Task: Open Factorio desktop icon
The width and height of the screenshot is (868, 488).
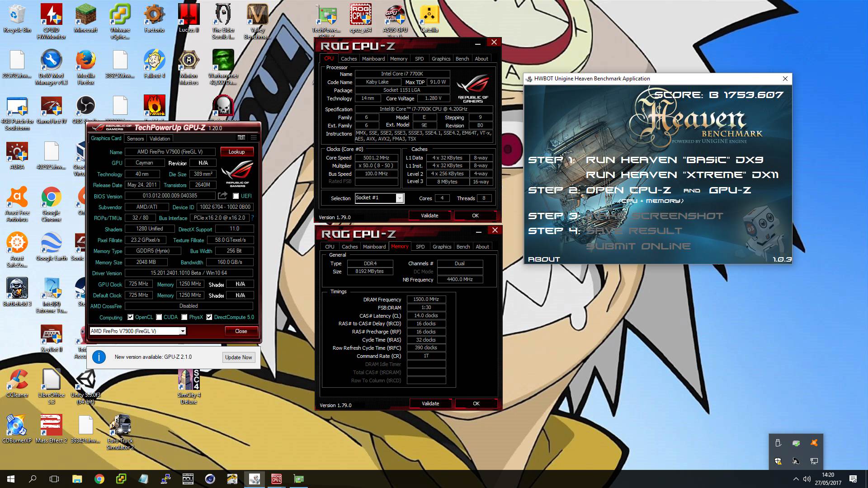Action: pos(154,19)
